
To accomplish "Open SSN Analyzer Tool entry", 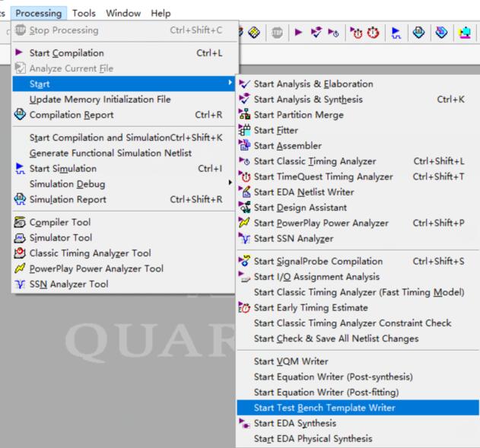I will [x=126, y=284].
